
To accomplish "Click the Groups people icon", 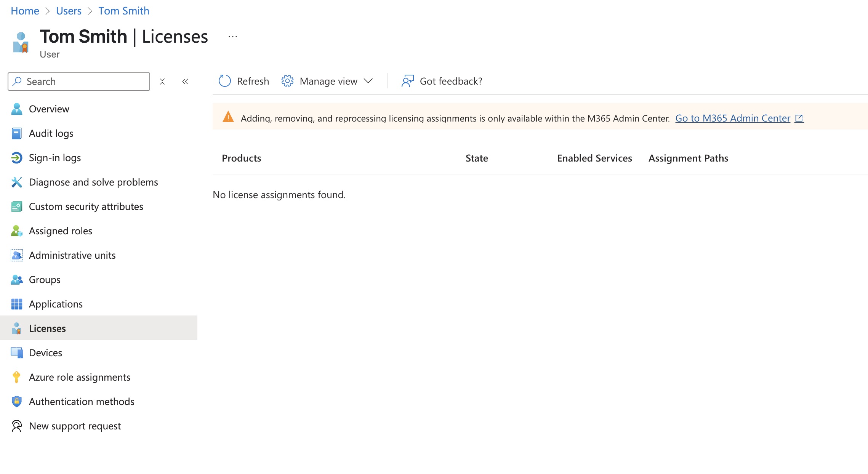I will click(x=17, y=280).
